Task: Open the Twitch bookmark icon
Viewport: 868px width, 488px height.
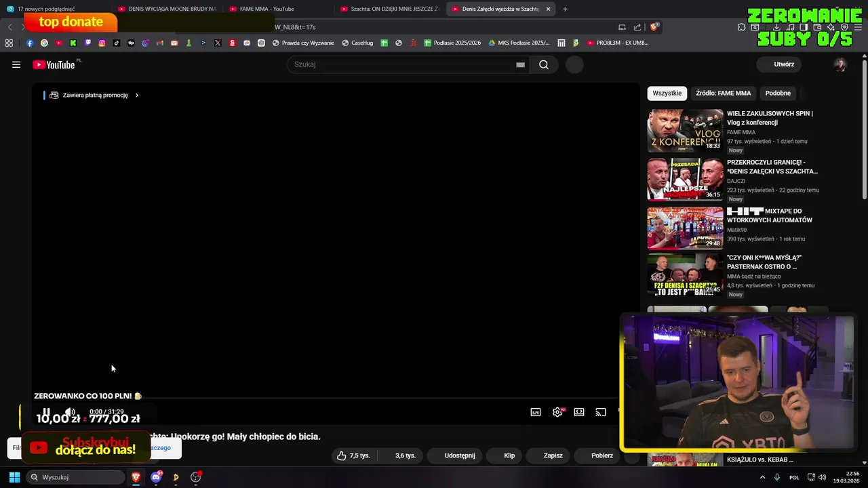Action: pos(87,43)
